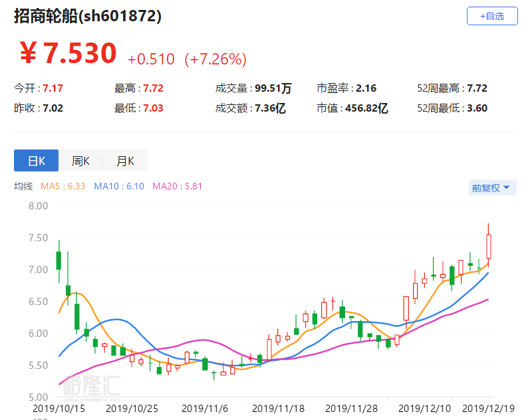Click 成交额 turnover 7.36亿

click(x=270, y=108)
